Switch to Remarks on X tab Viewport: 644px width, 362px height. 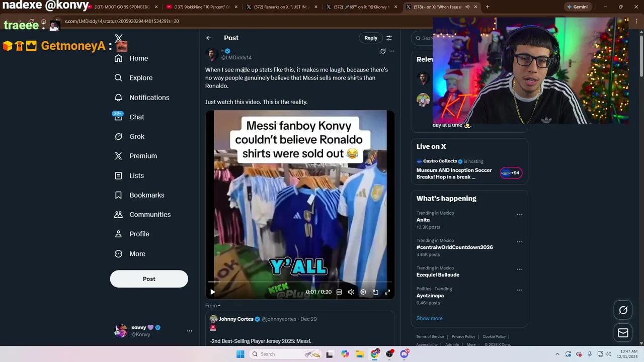(282, 7)
